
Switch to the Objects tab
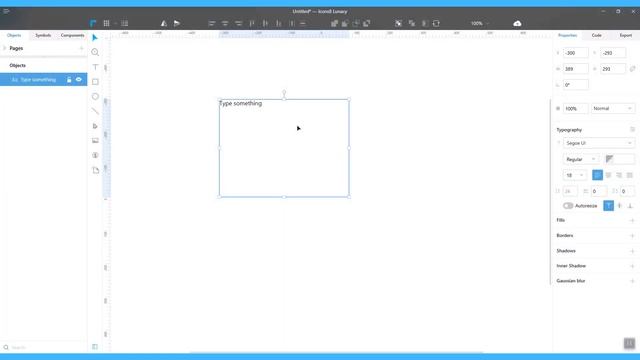pos(14,36)
